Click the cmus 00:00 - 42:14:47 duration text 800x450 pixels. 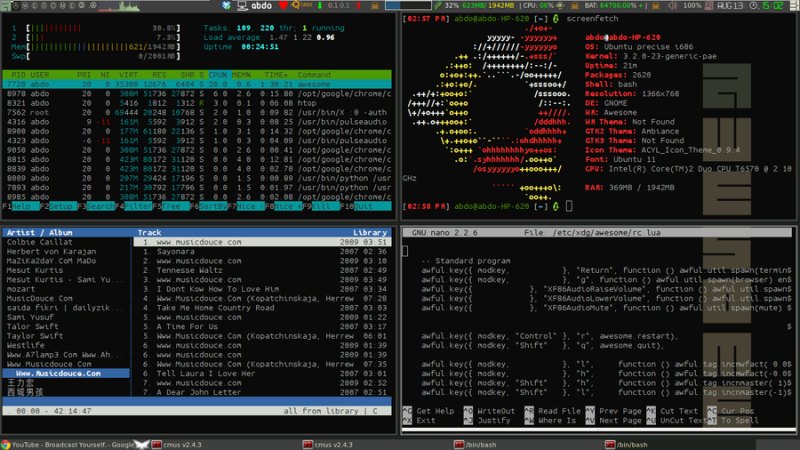54,411
